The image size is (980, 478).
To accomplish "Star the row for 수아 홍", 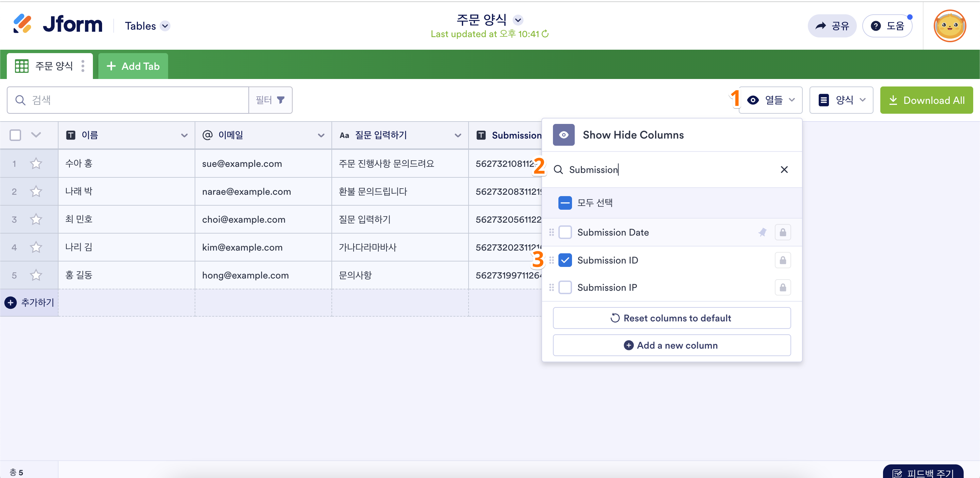I will (36, 164).
